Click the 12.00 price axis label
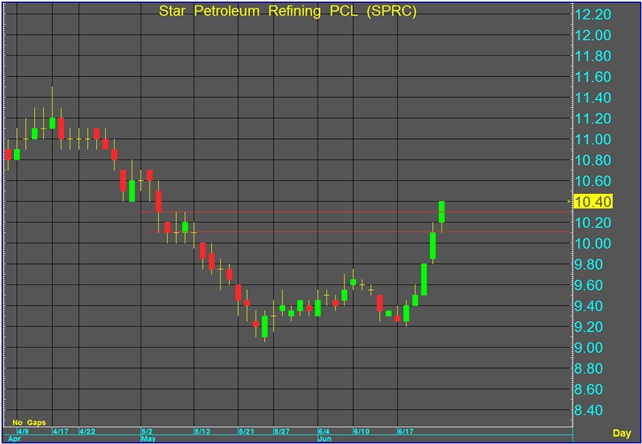The width and height of the screenshot is (642, 444). [x=593, y=35]
